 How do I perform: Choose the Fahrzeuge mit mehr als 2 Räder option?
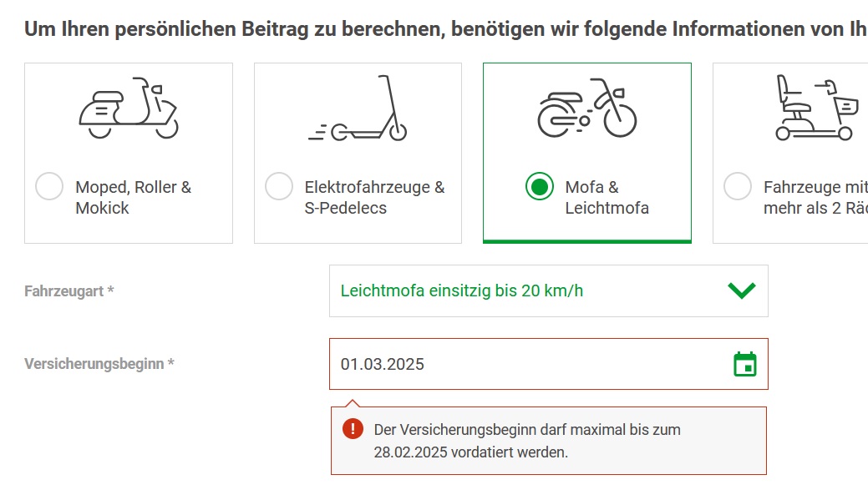(x=737, y=186)
